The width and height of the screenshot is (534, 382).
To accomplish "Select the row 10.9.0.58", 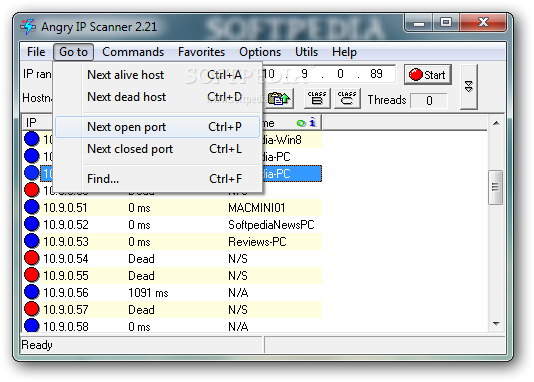I will 173,326.
